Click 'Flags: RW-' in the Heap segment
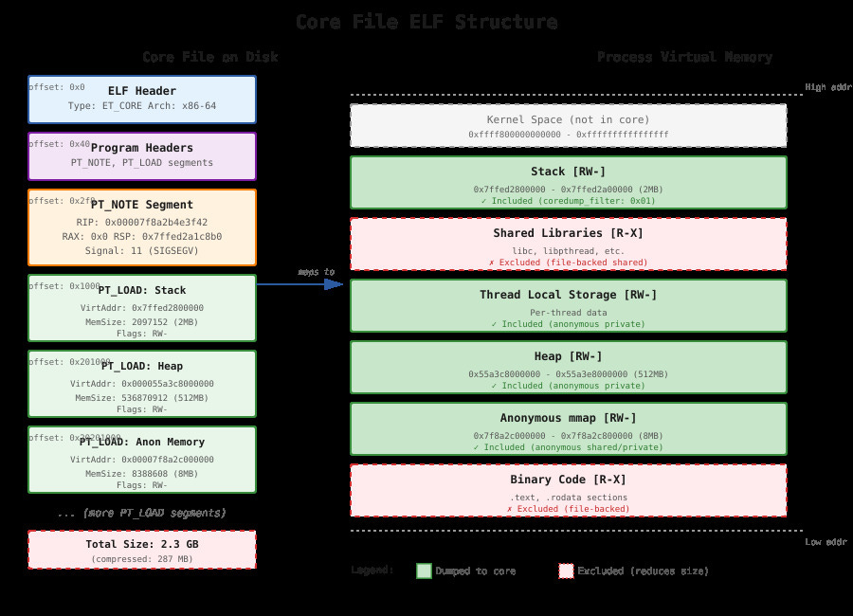The width and height of the screenshot is (853, 616). point(142,409)
